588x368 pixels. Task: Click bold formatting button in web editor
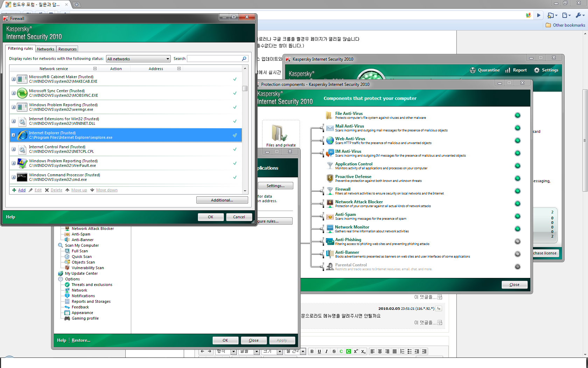pyautogui.click(x=312, y=352)
